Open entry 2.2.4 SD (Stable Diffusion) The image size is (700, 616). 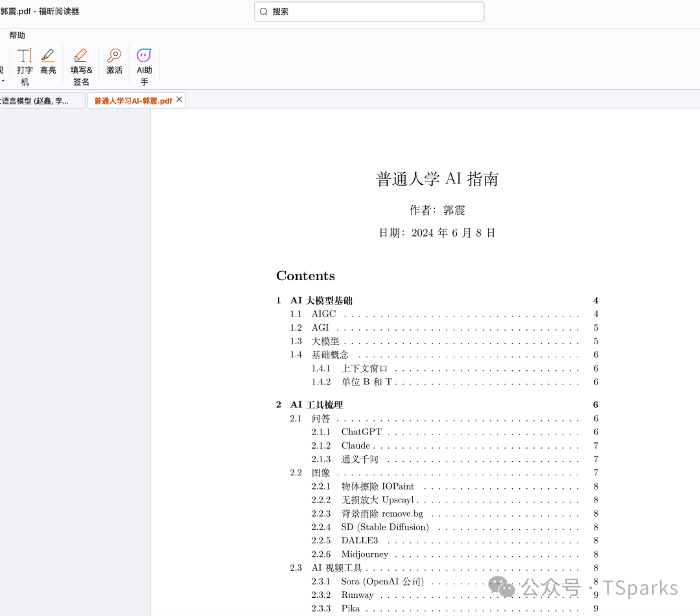[x=455, y=527]
